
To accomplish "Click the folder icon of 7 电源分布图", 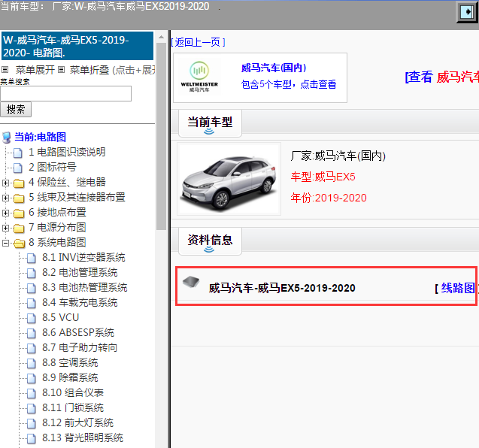I will (x=19, y=228).
